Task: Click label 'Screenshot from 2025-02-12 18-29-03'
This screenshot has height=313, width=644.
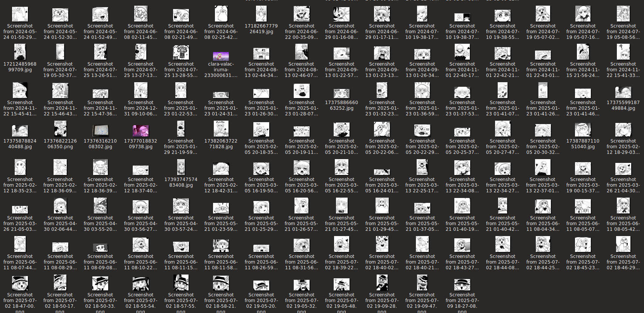Action: click(x=623, y=147)
